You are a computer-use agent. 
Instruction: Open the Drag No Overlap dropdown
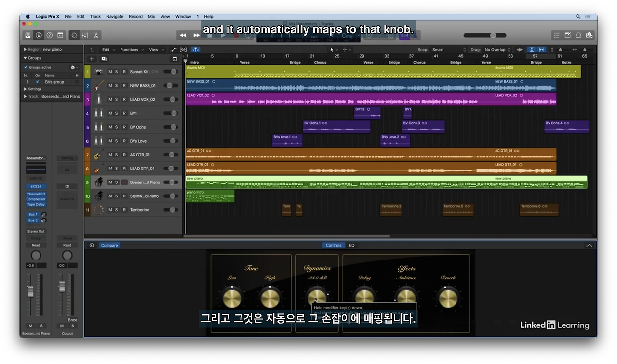click(x=497, y=49)
